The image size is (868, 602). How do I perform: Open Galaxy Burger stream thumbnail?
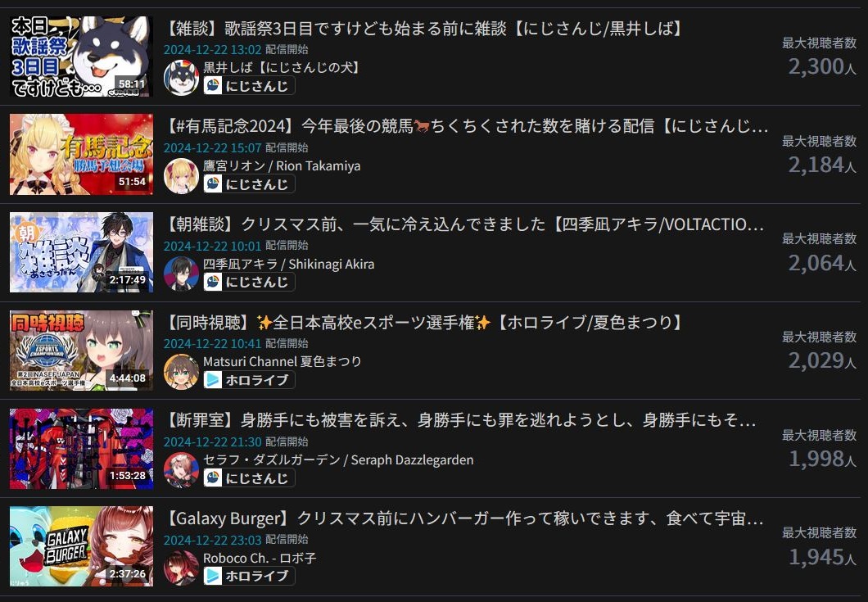click(x=81, y=546)
